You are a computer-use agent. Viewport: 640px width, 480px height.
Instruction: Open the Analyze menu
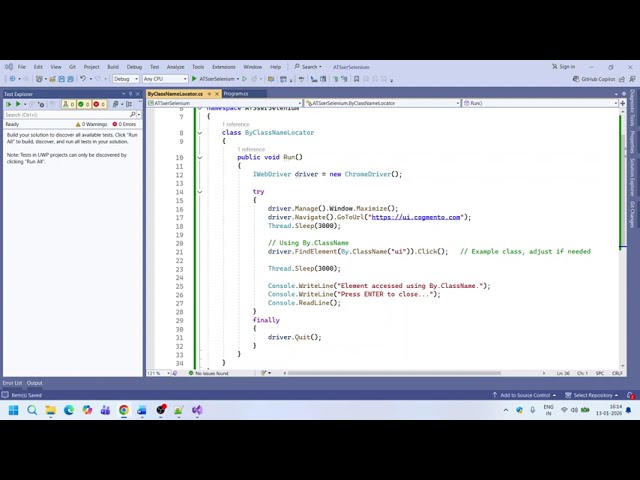[175, 67]
